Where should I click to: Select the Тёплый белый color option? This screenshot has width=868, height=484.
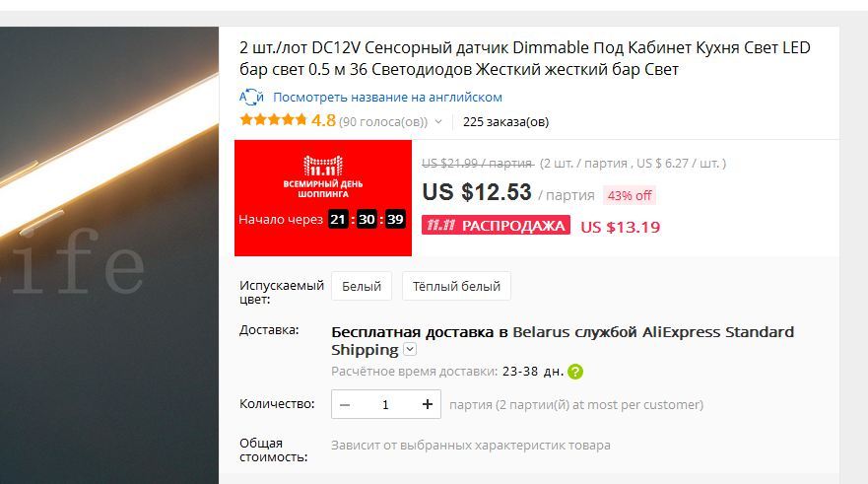(x=456, y=286)
